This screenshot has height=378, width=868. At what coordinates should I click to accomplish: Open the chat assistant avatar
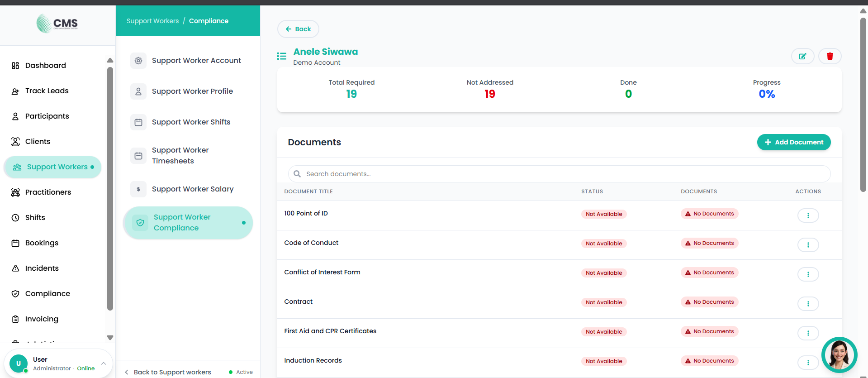coord(839,354)
